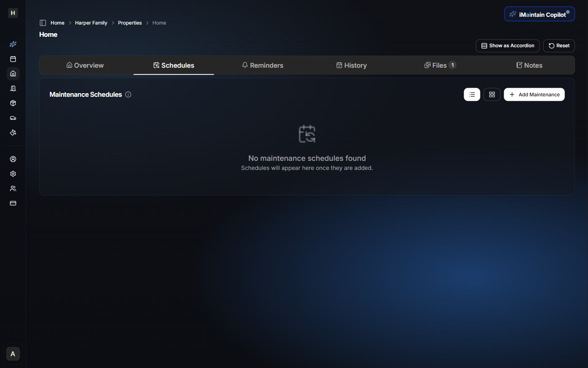
Task: Switch schedules to list view
Action: point(472,94)
